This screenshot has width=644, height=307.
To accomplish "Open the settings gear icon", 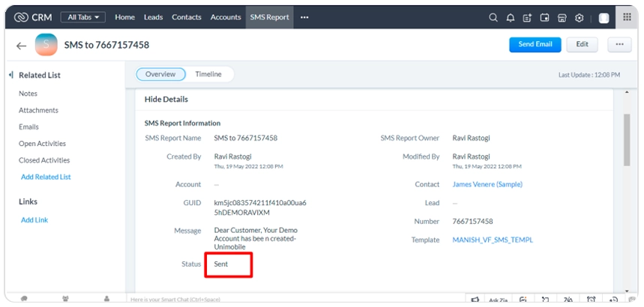I will coord(580,17).
